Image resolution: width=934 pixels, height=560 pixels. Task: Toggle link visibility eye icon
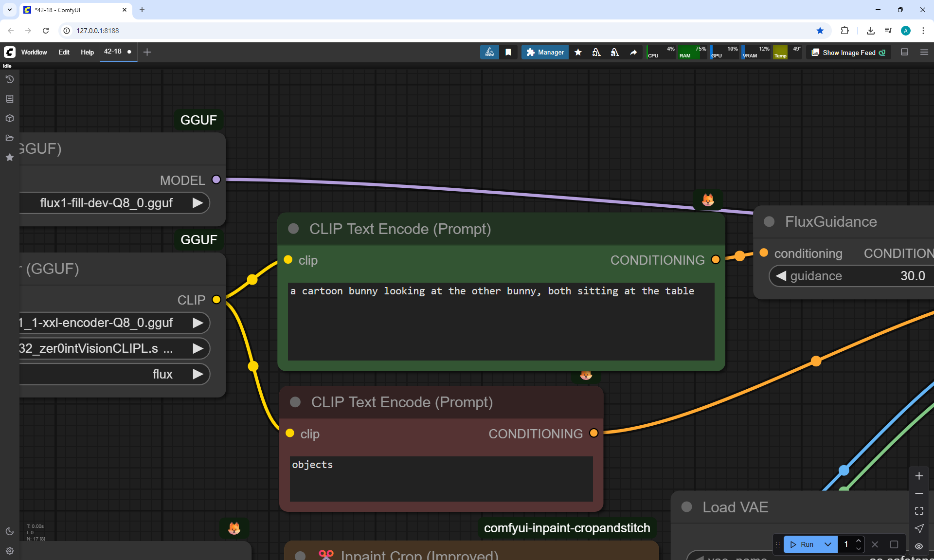[x=919, y=546]
